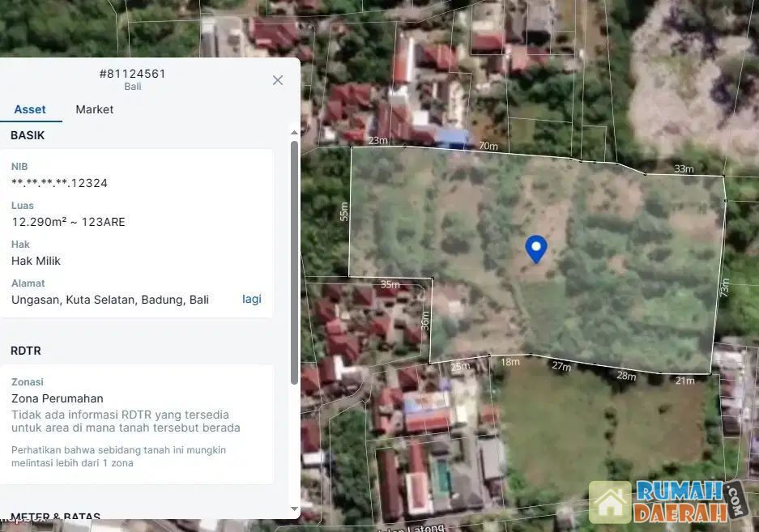The image size is (759, 532).
Task: Click the "lagi" link beside the address
Action: click(252, 299)
